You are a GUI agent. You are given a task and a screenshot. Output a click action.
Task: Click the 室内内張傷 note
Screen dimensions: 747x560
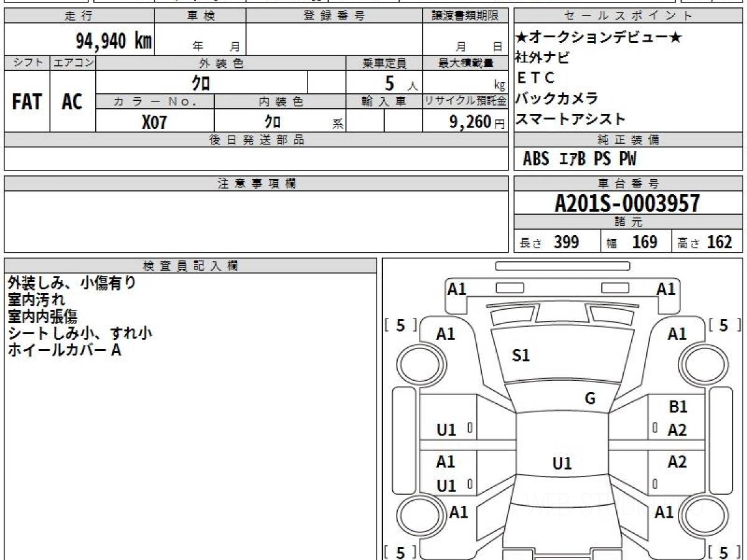tap(43, 317)
